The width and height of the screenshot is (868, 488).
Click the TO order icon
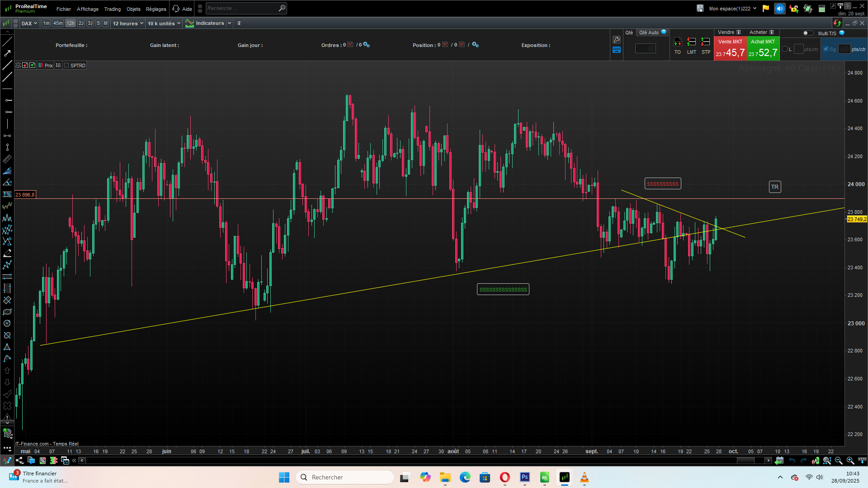pyautogui.click(x=677, y=42)
